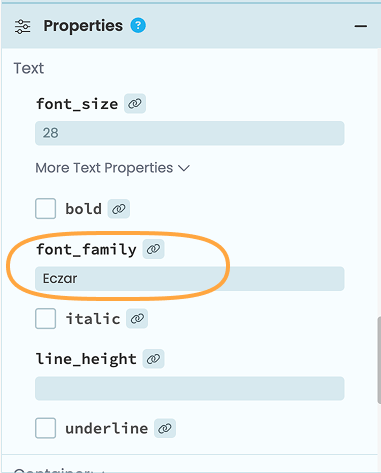Collapse the Properties panel with minus button
The width and height of the screenshot is (381, 473).
click(x=361, y=26)
